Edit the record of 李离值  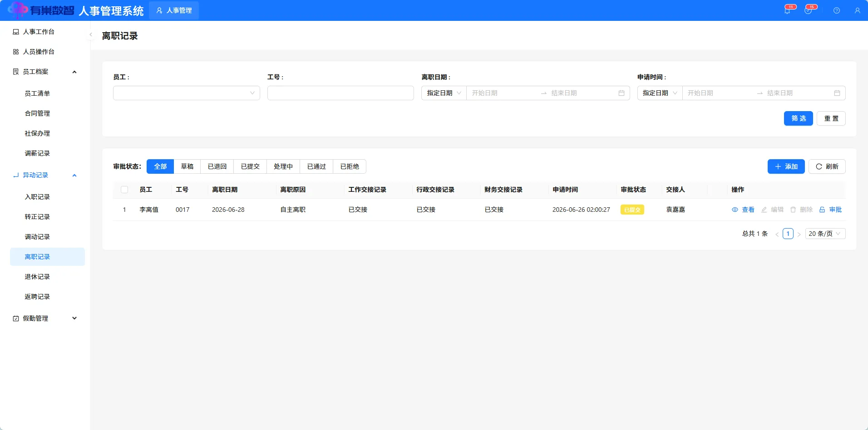772,210
